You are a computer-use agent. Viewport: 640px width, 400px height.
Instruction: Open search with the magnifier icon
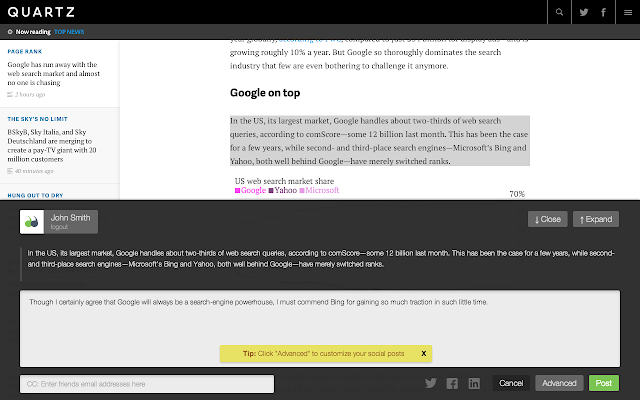(559, 12)
